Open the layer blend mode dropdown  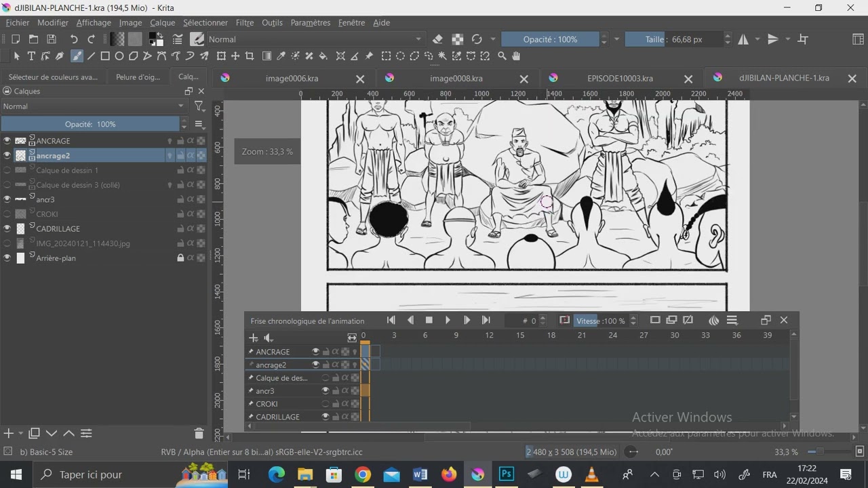pyautogui.click(x=94, y=106)
